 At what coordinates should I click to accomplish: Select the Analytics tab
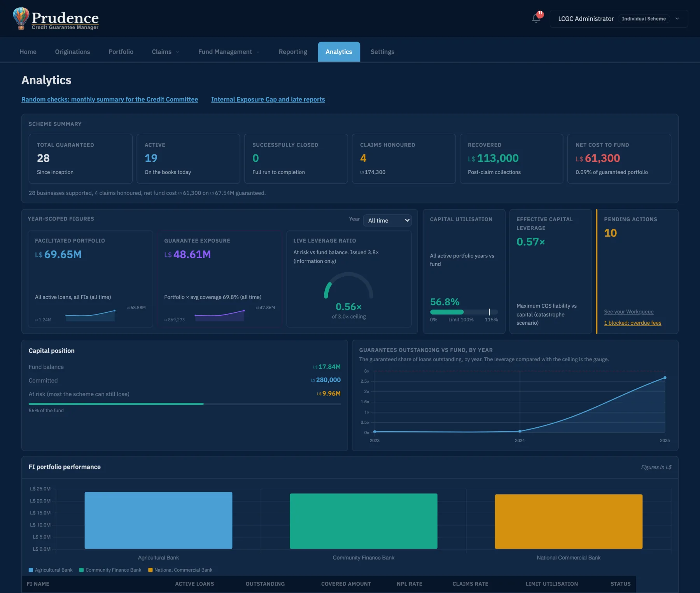click(x=339, y=52)
